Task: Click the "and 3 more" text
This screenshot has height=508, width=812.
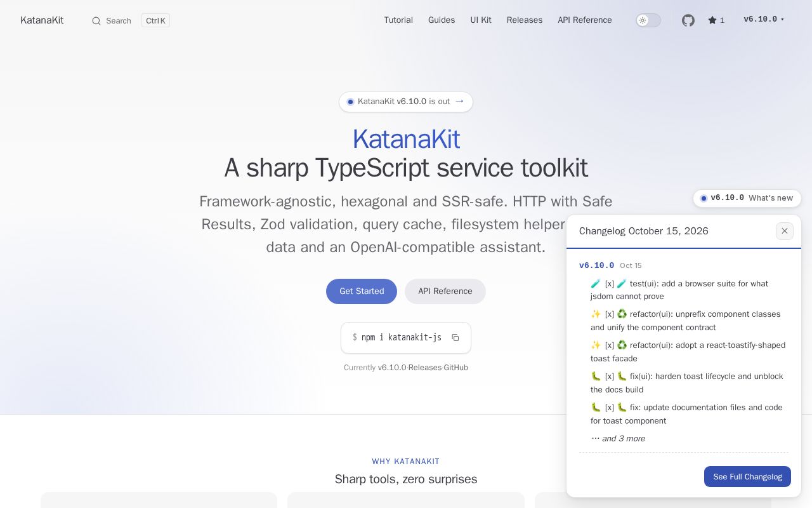Action: click(x=618, y=439)
